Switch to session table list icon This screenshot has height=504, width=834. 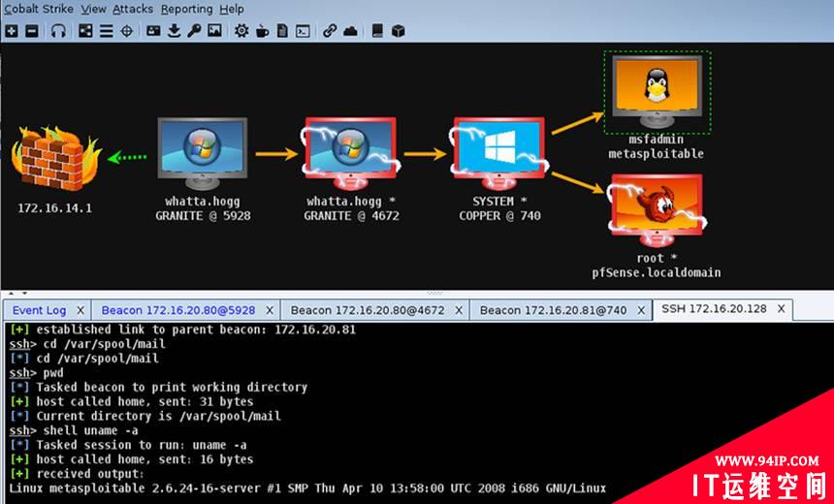coord(106,31)
